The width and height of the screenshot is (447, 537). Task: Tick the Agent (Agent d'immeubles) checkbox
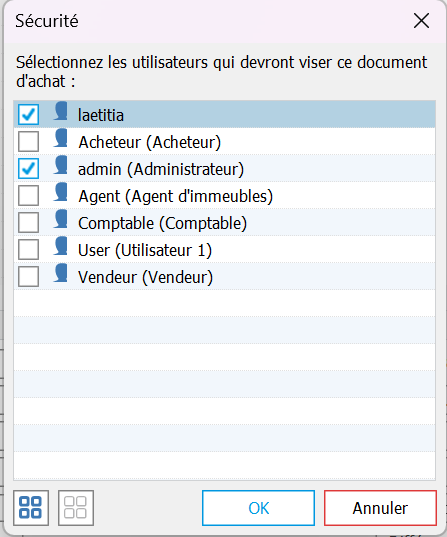(x=28, y=196)
